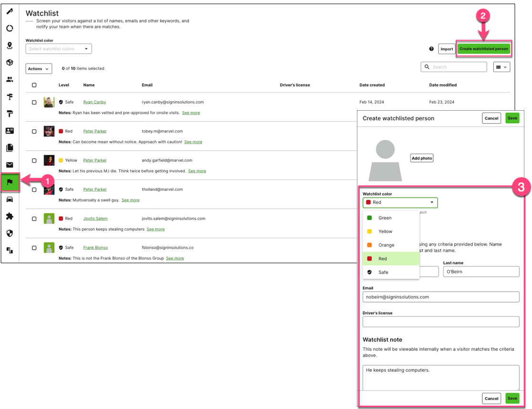Check the Jovito Salem row checkbox
This screenshot has width=532, height=409.
coord(34,219)
